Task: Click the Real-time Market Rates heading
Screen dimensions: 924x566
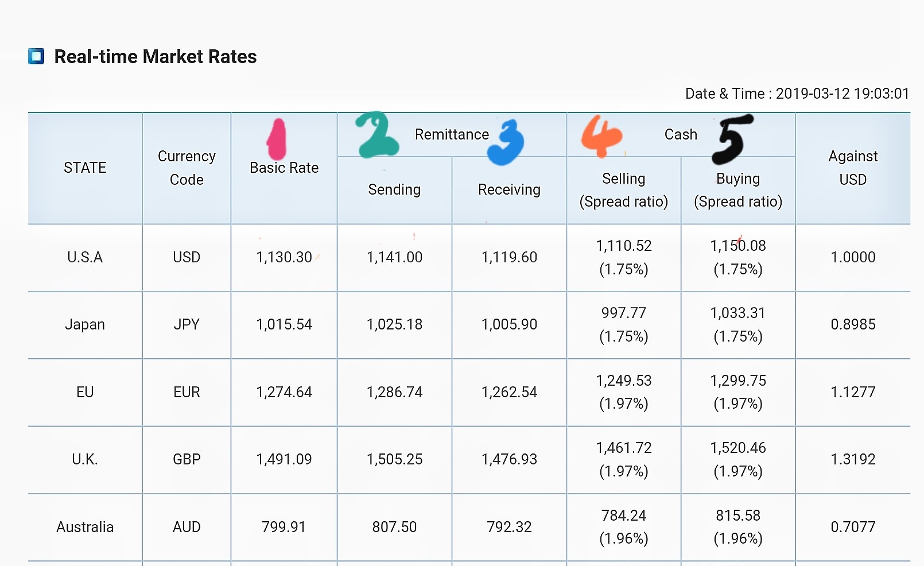Action: click(155, 56)
